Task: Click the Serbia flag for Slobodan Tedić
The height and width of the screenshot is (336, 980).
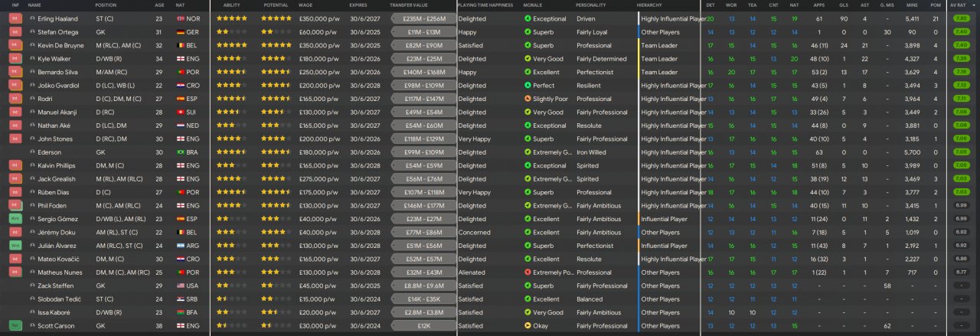Action: pyautogui.click(x=180, y=299)
